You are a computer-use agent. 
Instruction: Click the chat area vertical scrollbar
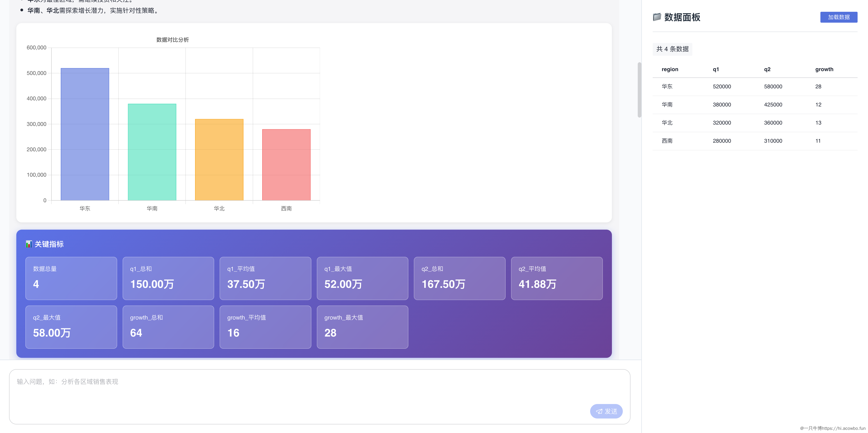point(639,90)
